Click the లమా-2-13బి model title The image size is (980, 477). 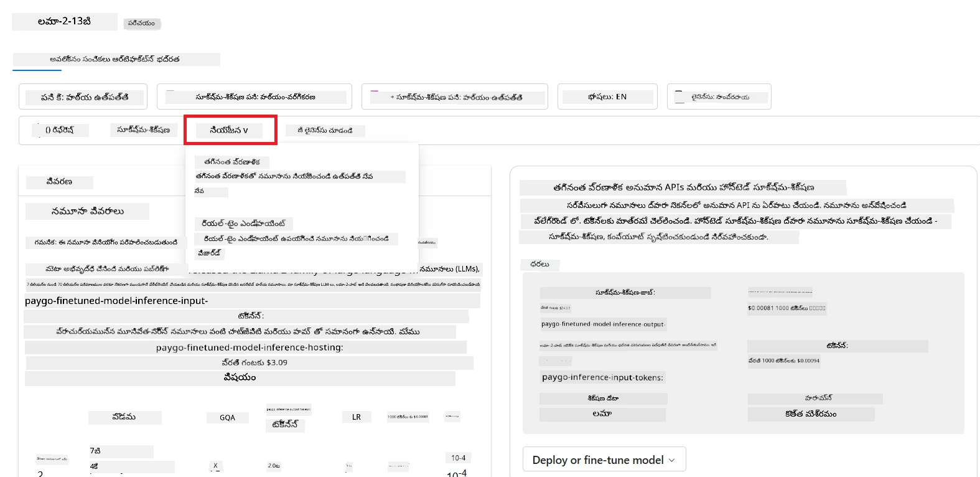point(65,21)
